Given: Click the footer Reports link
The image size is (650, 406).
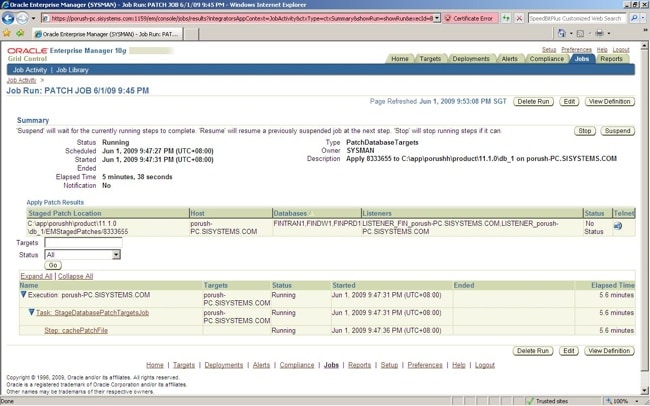Looking at the screenshot, I should pyautogui.click(x=359, y=365).
